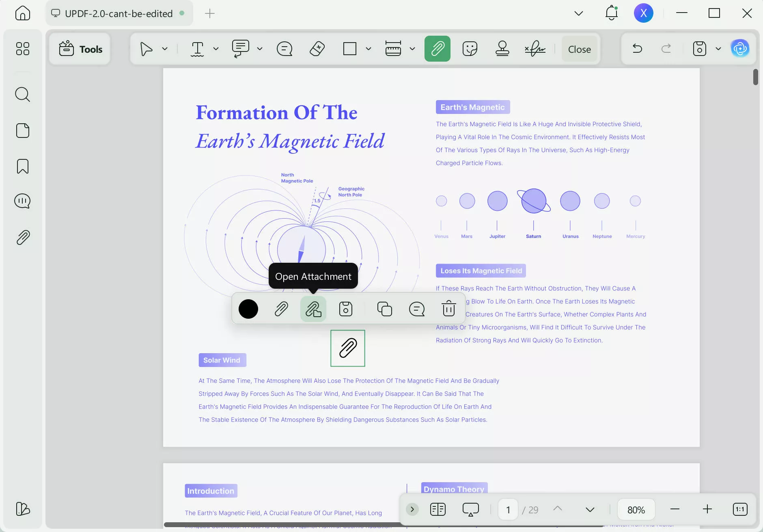763x532 pixels.
Task: Open the bookmarks panel in sidebar
Action: tap(23, 166)
